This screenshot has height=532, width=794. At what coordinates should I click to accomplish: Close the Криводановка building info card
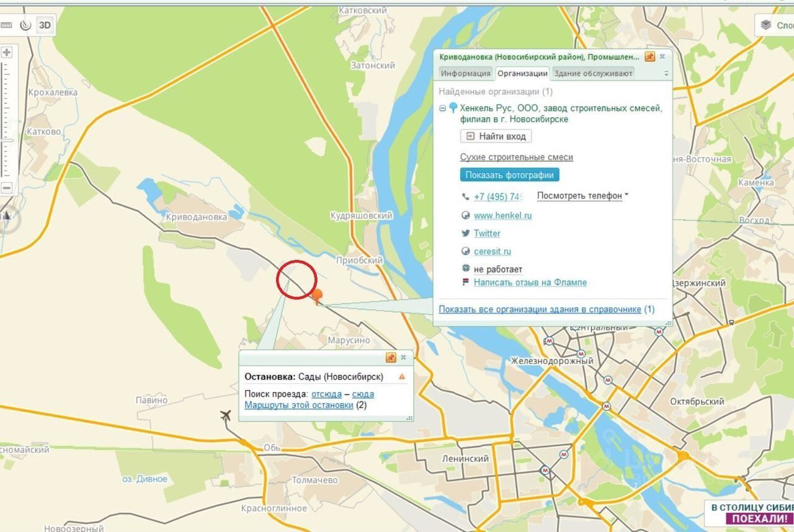point(662,56)
